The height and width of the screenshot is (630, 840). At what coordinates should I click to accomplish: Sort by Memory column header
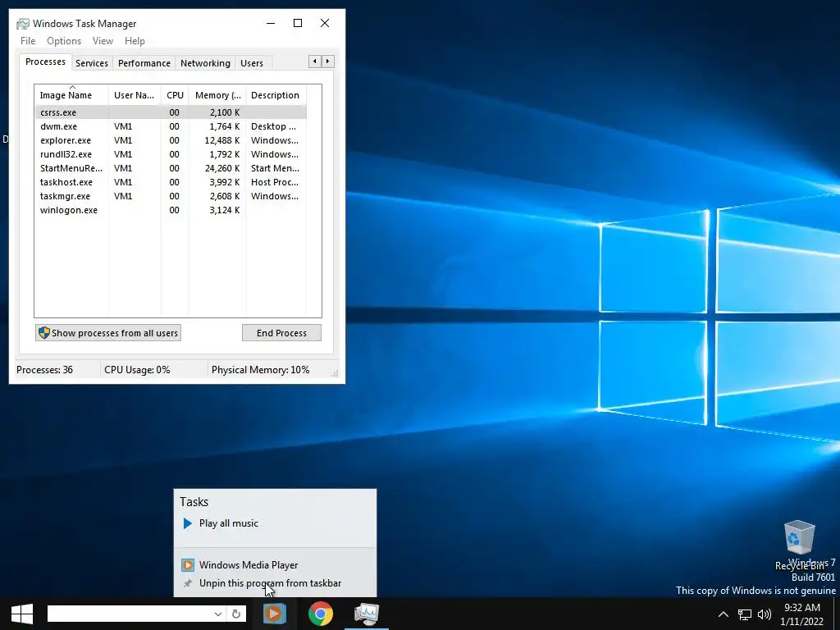click(x=217, y=95)
